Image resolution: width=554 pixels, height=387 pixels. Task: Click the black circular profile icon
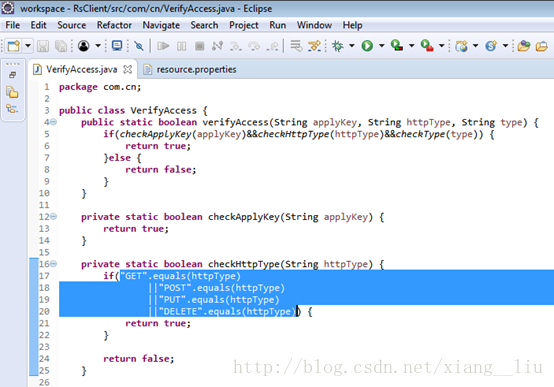(x=84, y=46)
